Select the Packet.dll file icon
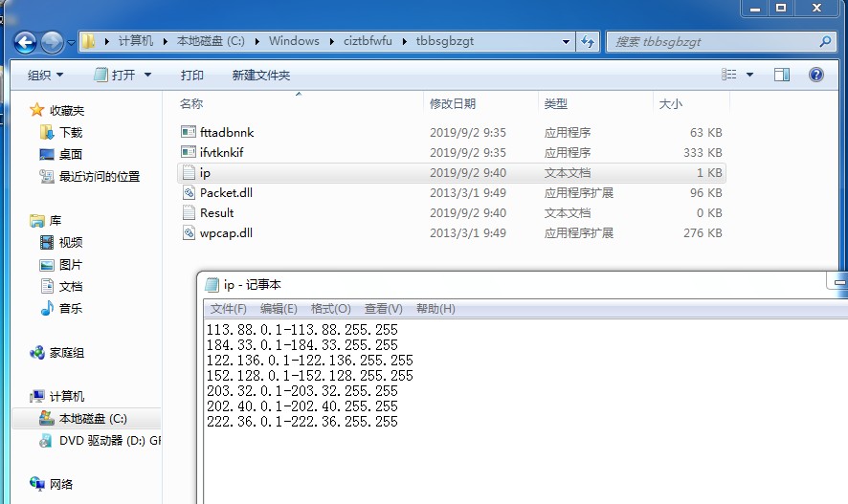Screen dimensions: 848x504 tap(189, 192)
